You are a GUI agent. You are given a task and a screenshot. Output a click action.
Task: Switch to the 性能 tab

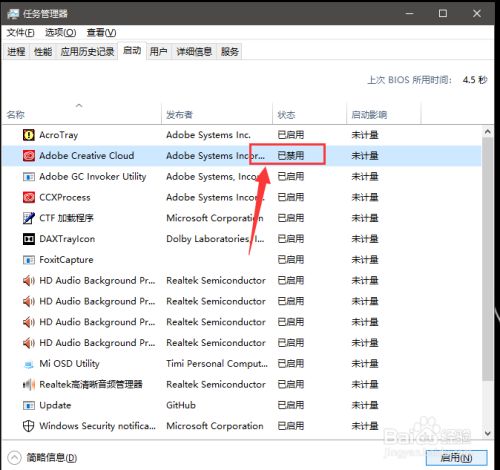(43, 52)
